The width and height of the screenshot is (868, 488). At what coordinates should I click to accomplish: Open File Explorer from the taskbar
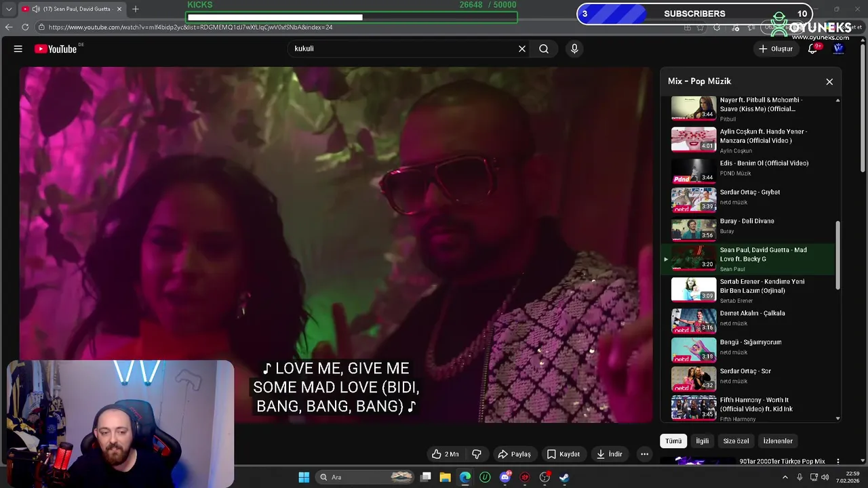[x=446, y=477]
